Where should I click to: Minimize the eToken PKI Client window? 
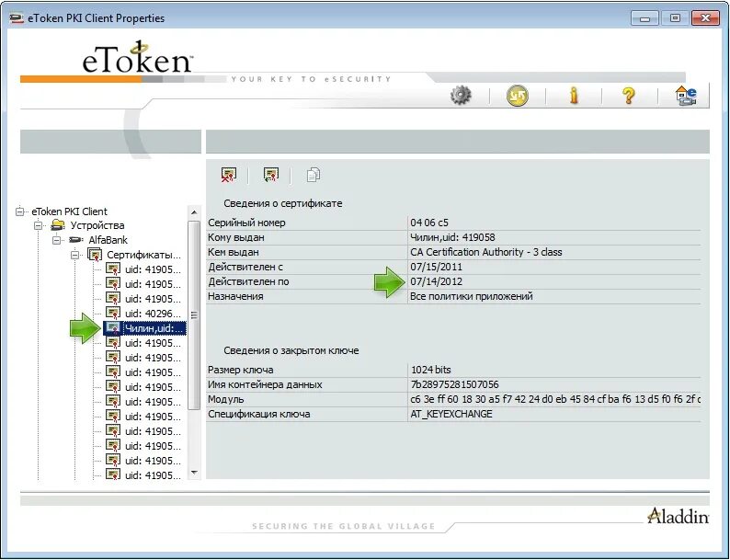click(x=644, y=18)
